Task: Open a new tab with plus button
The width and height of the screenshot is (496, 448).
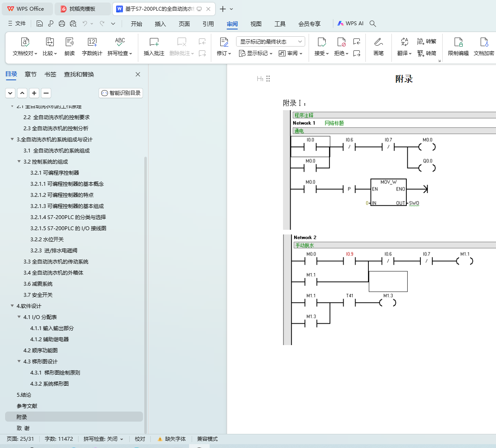Action: pos(223,9)
